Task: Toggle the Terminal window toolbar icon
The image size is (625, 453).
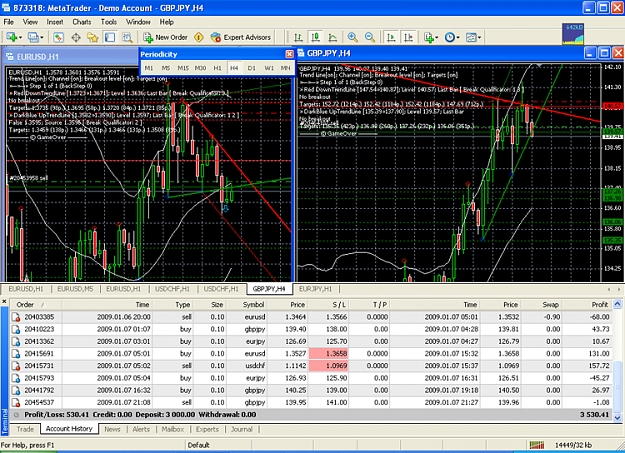Action: click(110, 37)
